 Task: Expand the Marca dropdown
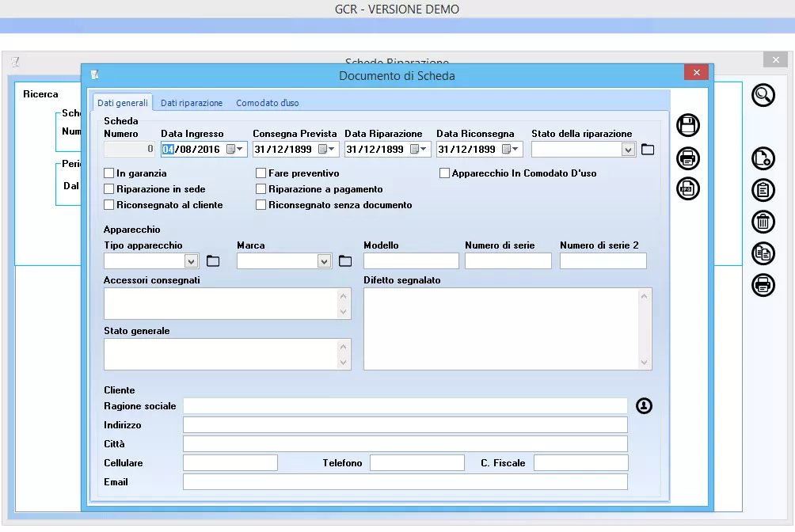point(324,261)
